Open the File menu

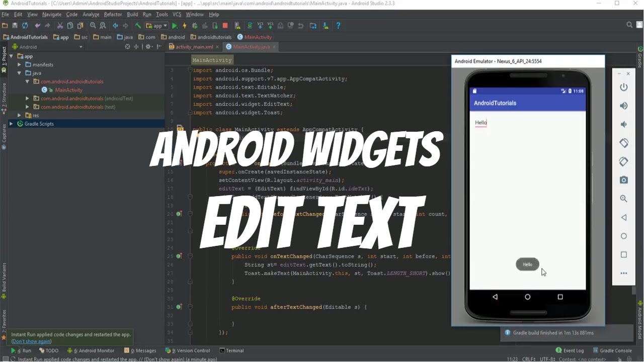[5, 15]
